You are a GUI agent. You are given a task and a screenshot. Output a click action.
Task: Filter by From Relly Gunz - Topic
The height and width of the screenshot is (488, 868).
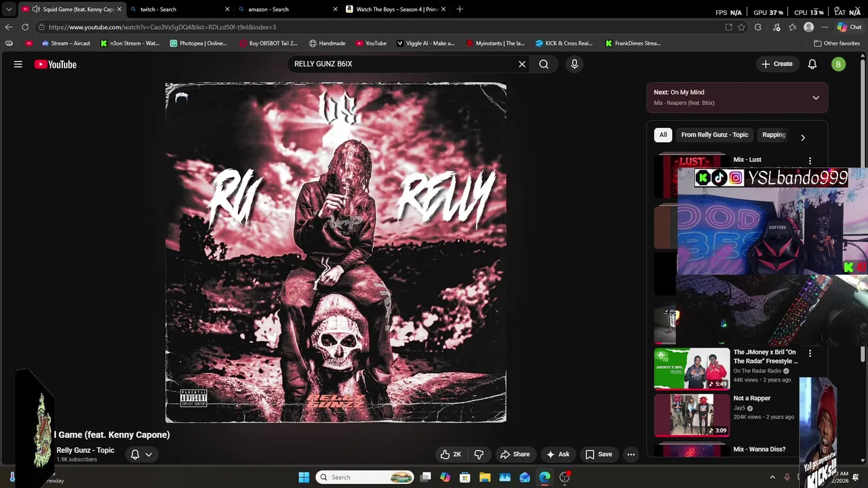point(715,135)
